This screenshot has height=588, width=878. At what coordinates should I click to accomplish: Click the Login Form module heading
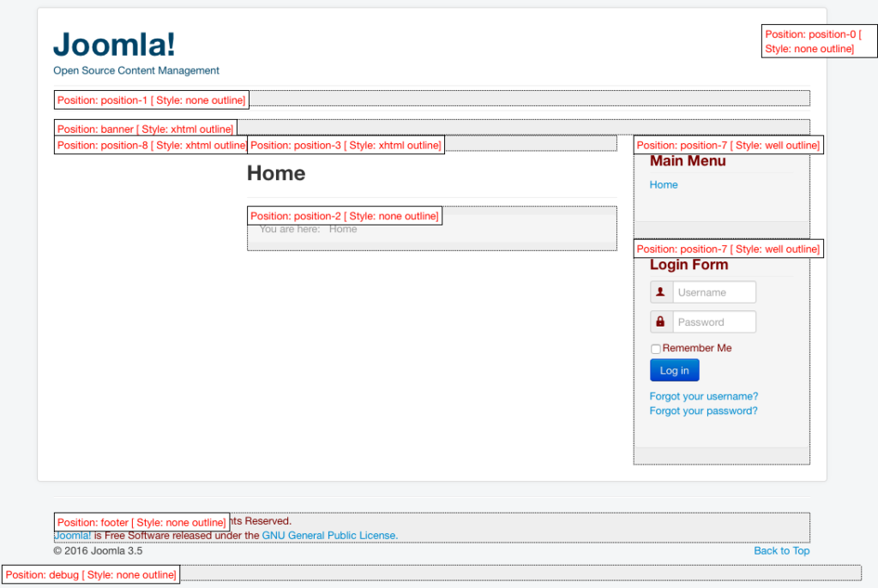pos(689,264)
